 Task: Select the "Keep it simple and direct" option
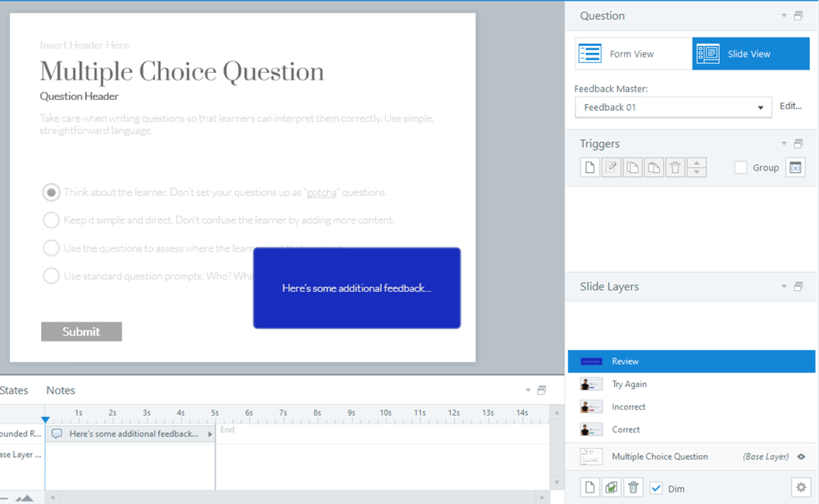(51, 220)
